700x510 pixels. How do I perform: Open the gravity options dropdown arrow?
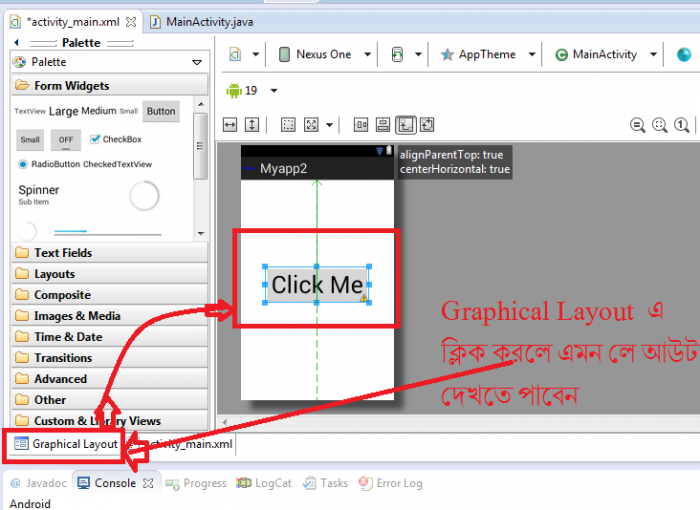pyautogui.click(x=329, y=125)
